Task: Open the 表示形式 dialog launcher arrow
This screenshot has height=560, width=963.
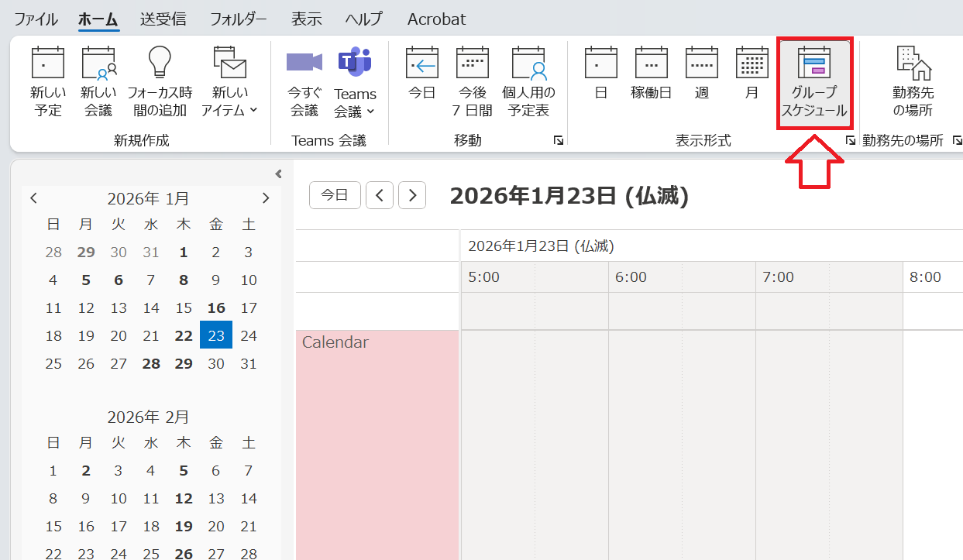Action: pyautogui.click(x=850, y=140)
